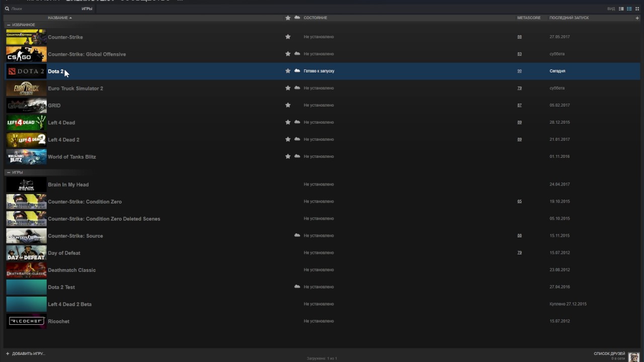Sort by СОСТОЯНИЕ column header
Viewport: 644px width, 362px height.
click(x=315, y=18)
